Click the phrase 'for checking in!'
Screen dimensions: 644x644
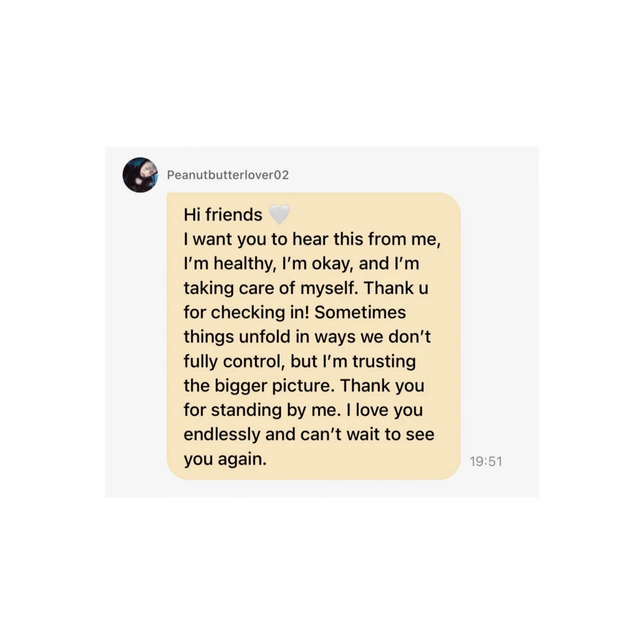pyautogui.click(x=246, y=312)
